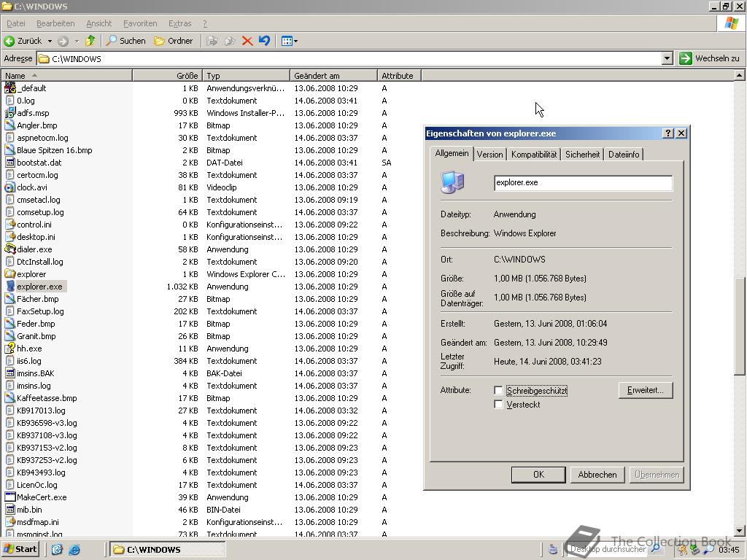The height and width of the screenshot is (560, 747).
Task: Click the forward navigation arrow icon
Action: [x=63, y=41]
